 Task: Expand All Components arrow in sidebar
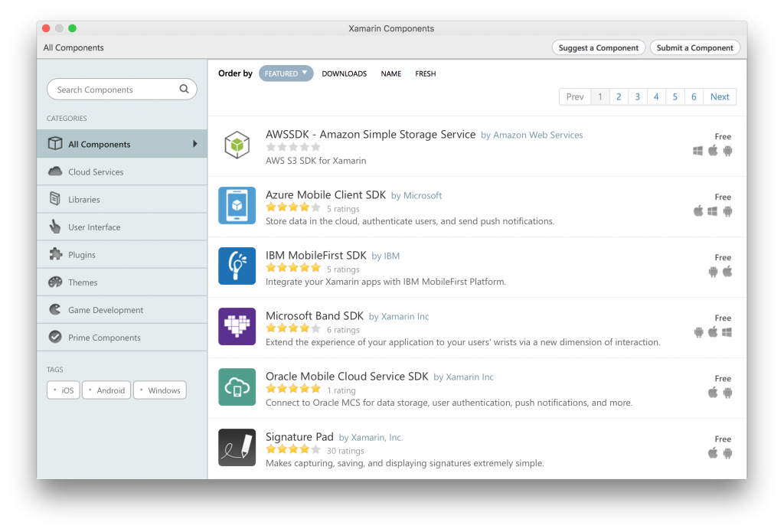pos(195,143)
